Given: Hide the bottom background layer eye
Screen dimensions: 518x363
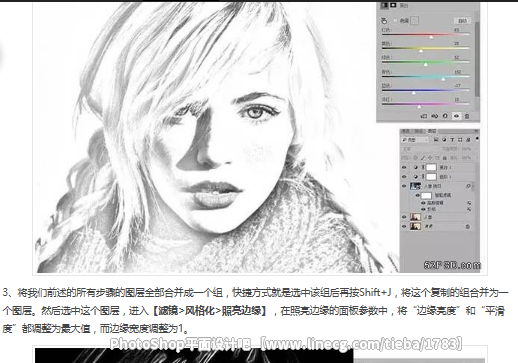Looking at the screenshot, I should click(x=404, y=226).
